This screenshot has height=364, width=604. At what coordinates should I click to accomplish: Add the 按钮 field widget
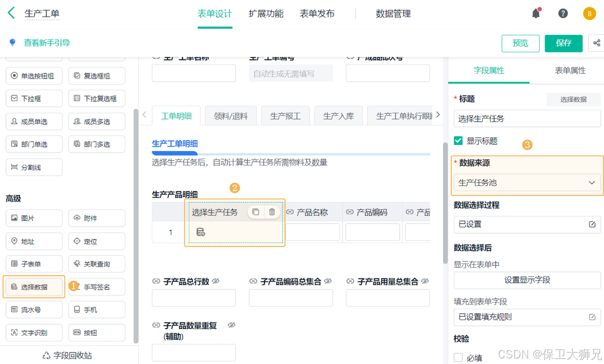tap(97, 332)
